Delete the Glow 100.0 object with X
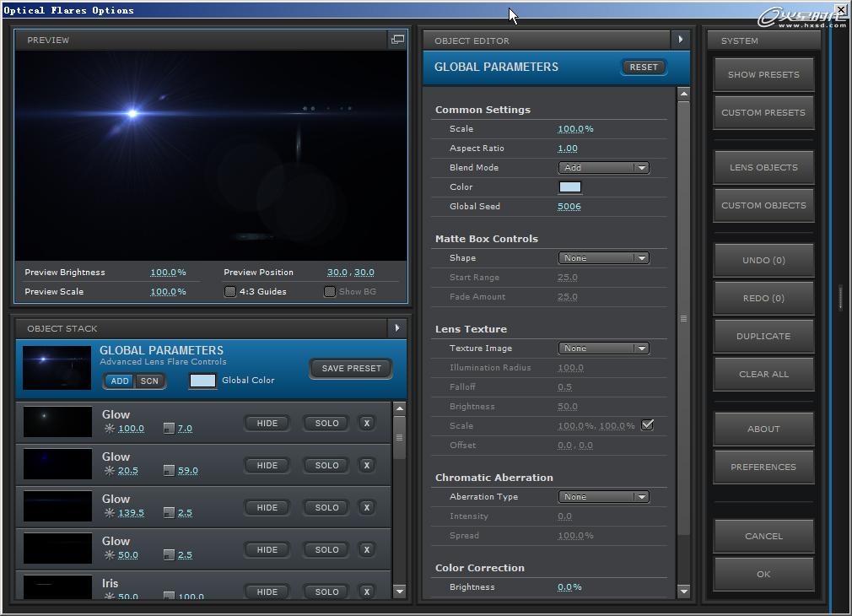The image size is (852, 616). (x=367, y=423)
